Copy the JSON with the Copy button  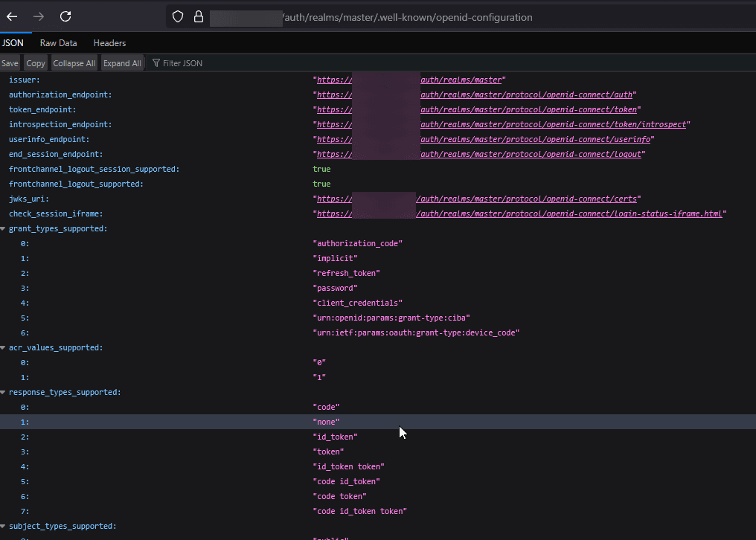pos(35,63)
